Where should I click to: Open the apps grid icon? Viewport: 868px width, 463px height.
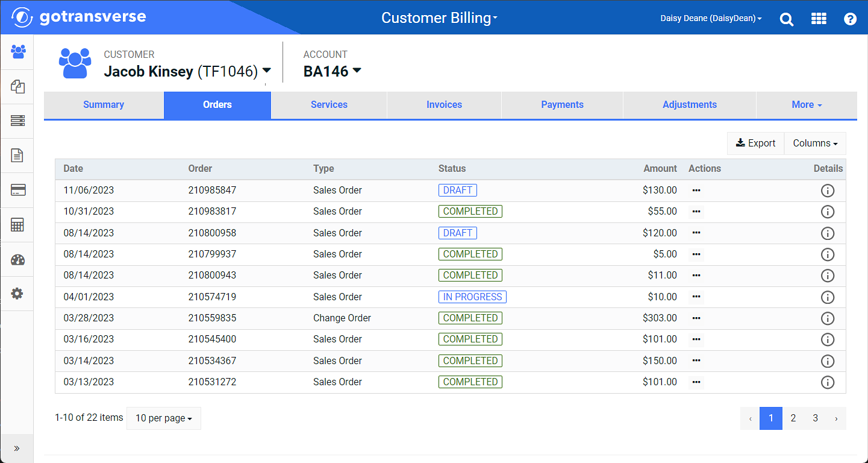click(x=819, y=19)
